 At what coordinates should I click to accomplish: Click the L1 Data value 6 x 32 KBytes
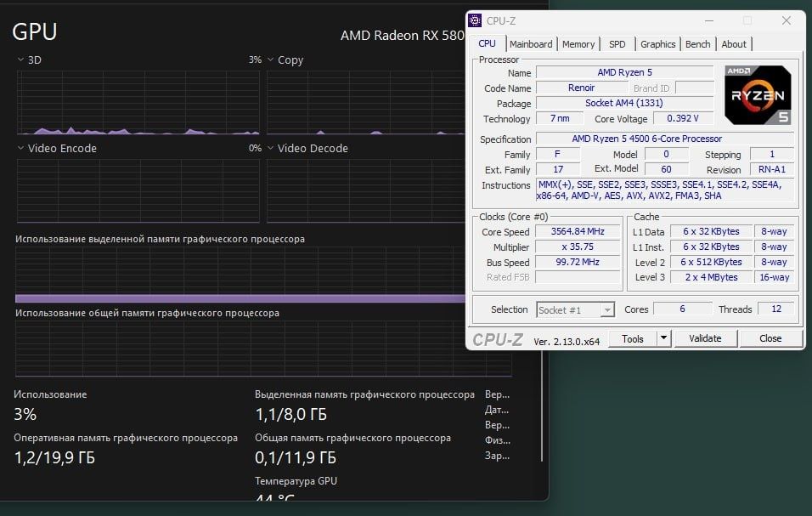711,231
